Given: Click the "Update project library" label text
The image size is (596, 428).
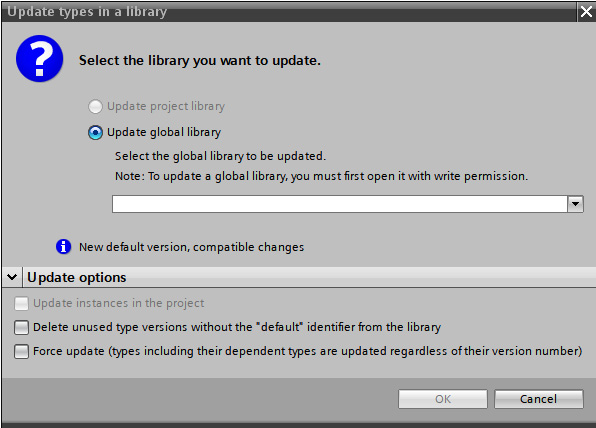Looking at the screenshot, I should tap(166, 106).
